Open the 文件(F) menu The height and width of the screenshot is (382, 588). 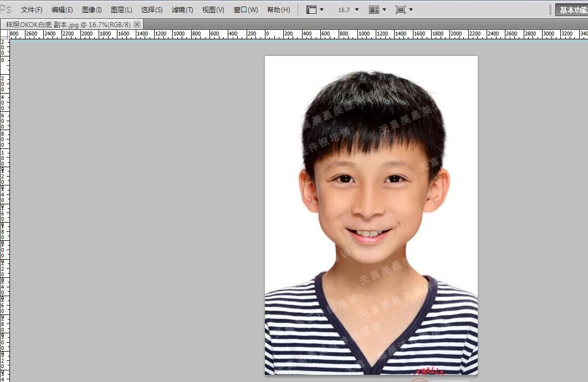(x=32, y=10)
